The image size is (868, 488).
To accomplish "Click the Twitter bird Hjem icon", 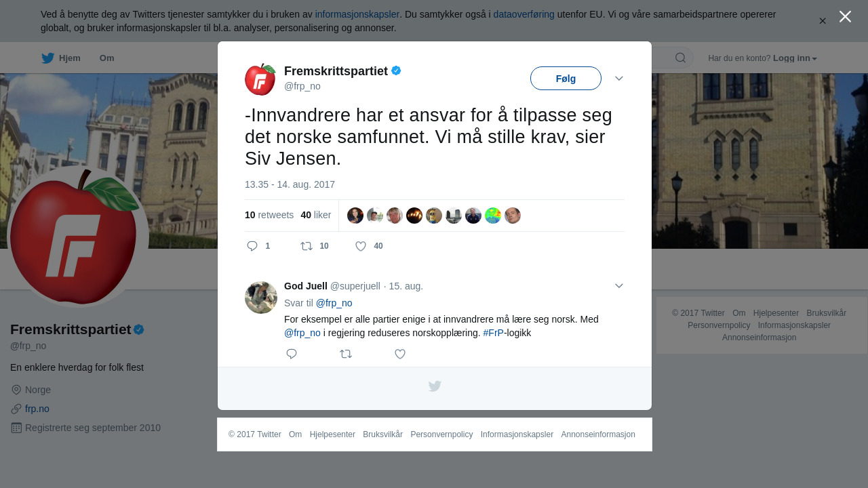I will tap(47, 58).
